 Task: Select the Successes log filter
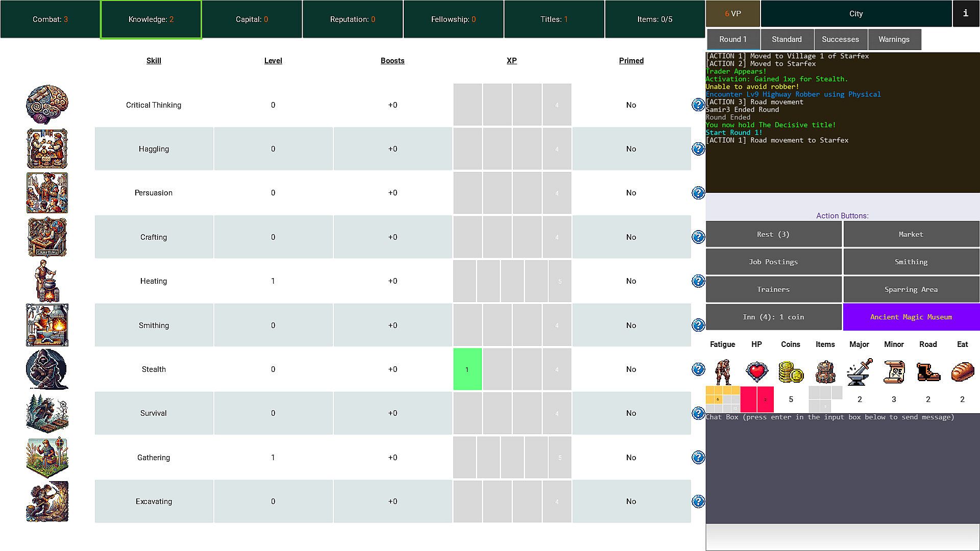(840, 39)
